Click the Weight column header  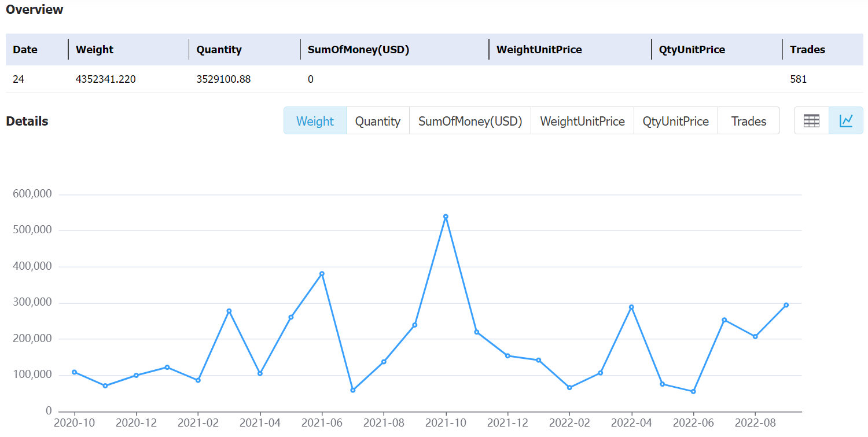95,50
